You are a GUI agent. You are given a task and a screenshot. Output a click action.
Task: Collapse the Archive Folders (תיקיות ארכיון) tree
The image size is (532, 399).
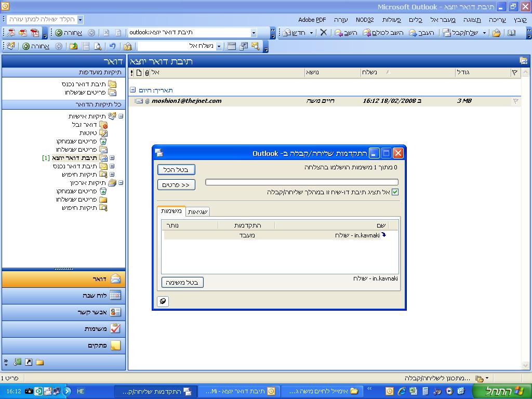121,183
